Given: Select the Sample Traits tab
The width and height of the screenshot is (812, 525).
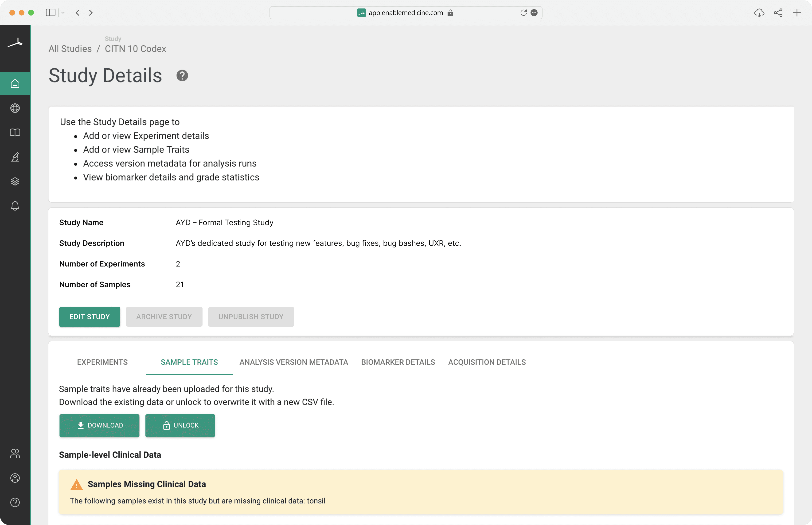Looking at the screenshot, I should pos(189,362).
